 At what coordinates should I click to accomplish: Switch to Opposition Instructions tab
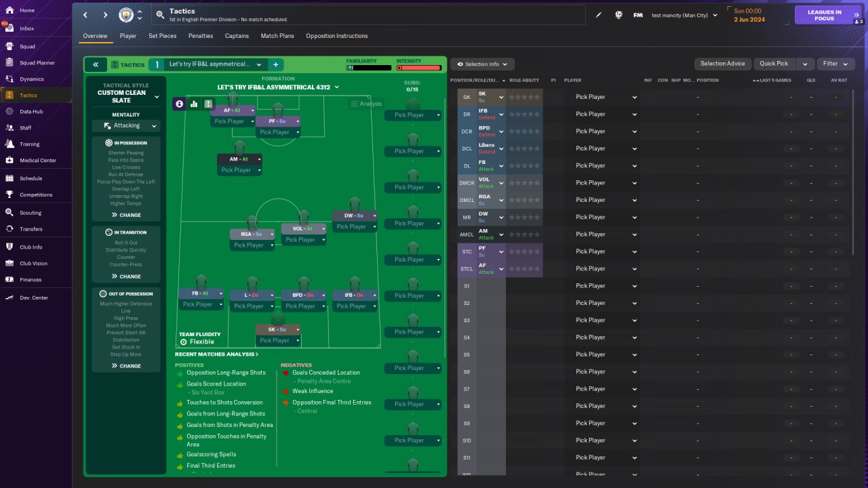(x=337, y=36)
